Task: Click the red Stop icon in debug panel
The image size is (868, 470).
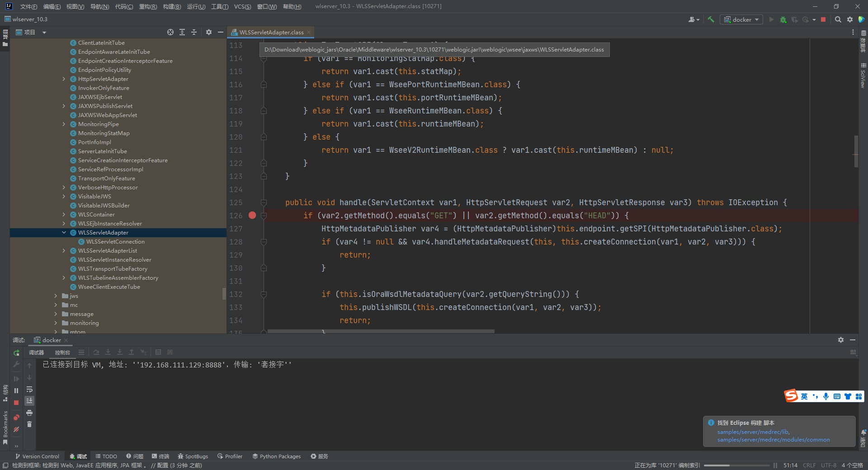Action: [16, 402]
